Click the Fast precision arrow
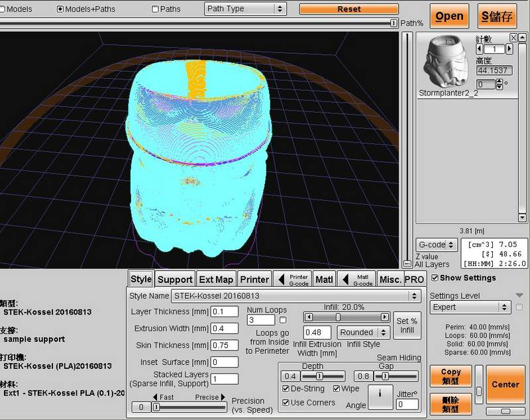Screen dimensions: 530x420 [155, 397]
